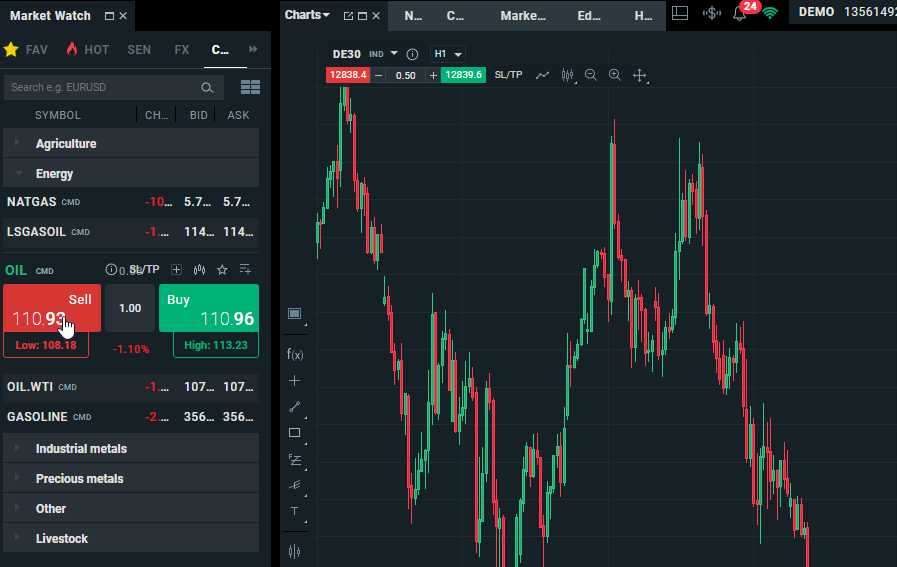Select the text annotation tool
The image size is (897, 567).
tap(294, 511)
